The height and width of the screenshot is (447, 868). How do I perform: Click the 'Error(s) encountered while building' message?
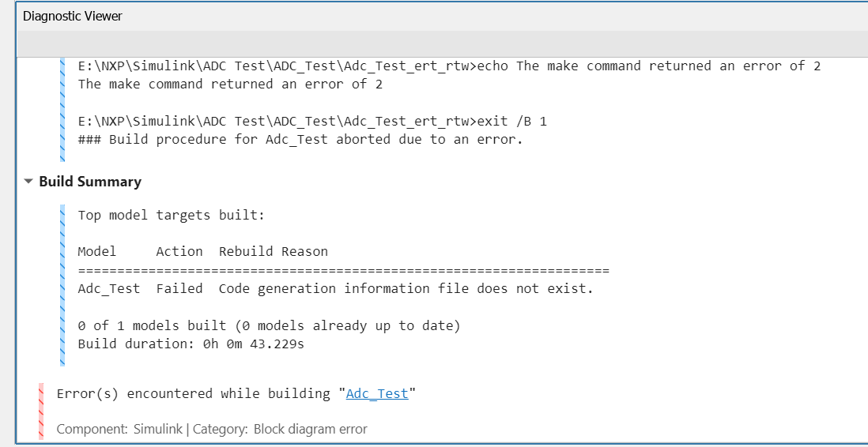pyautogui.click(x=198, y=393)
